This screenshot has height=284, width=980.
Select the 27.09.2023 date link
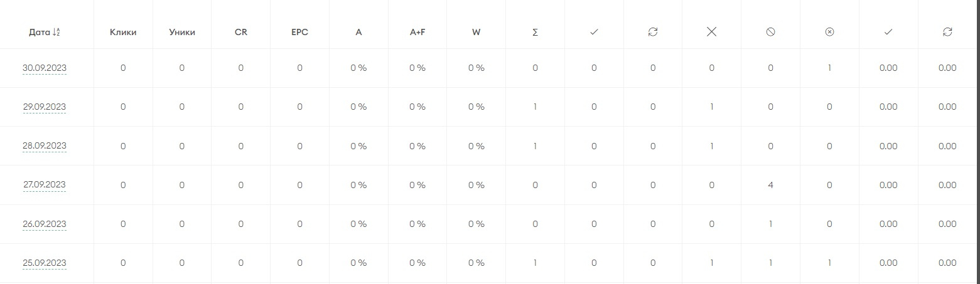tap(45, 185)
